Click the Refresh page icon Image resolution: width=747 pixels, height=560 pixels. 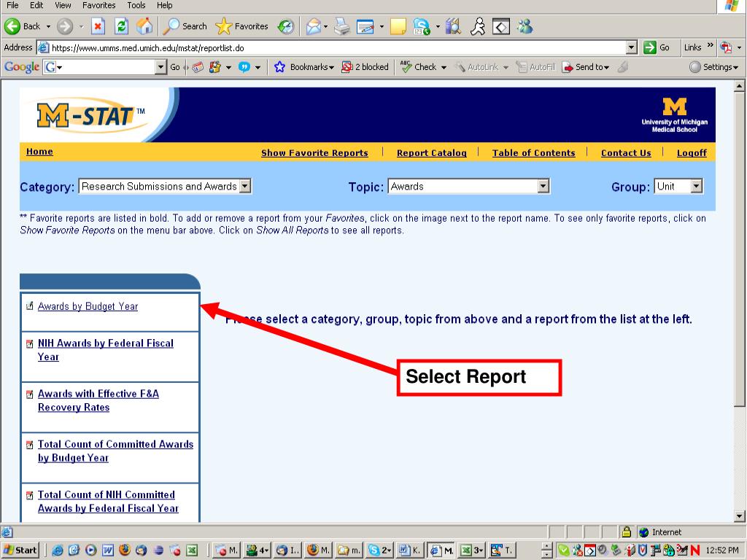click(x=123, y=26)
